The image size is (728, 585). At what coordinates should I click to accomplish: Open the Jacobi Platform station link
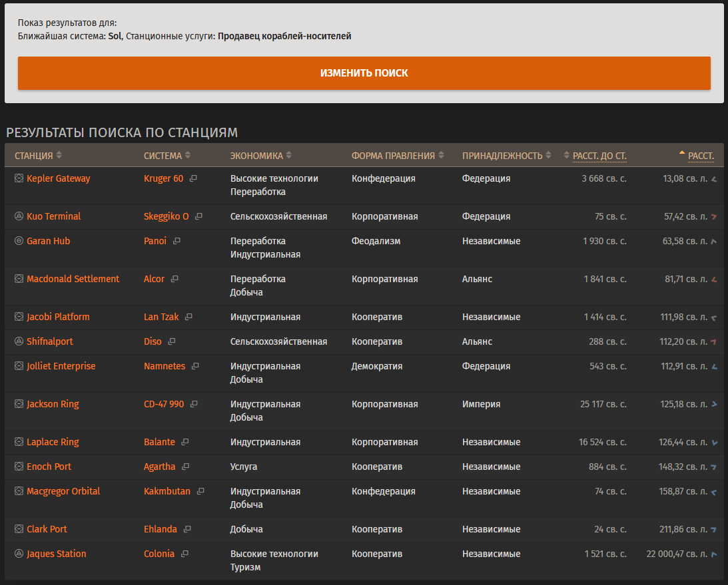tap(58, 317)
